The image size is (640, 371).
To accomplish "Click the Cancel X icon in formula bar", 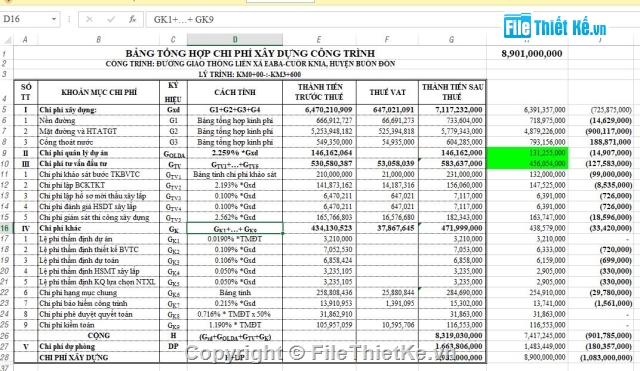I will [x=89, y=19].
